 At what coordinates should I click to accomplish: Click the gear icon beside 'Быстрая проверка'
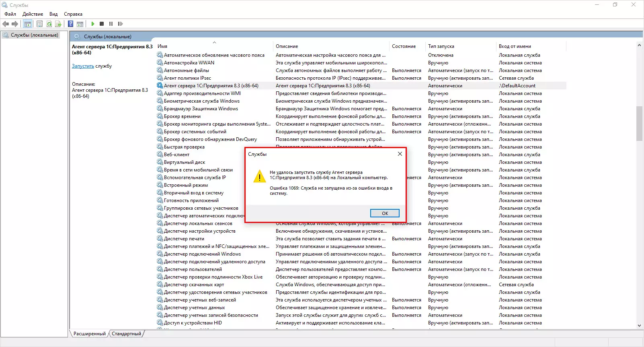point(160,147)
